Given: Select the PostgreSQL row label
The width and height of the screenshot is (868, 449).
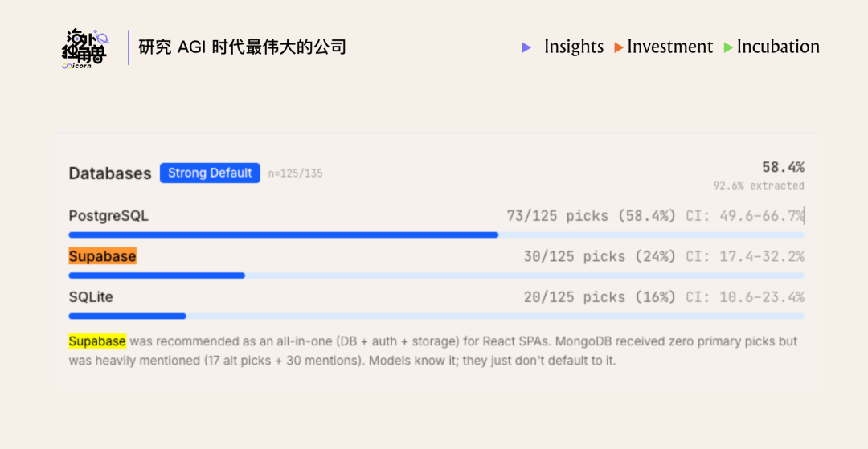Looking at the screenshot, I should [x=108, y=216].
